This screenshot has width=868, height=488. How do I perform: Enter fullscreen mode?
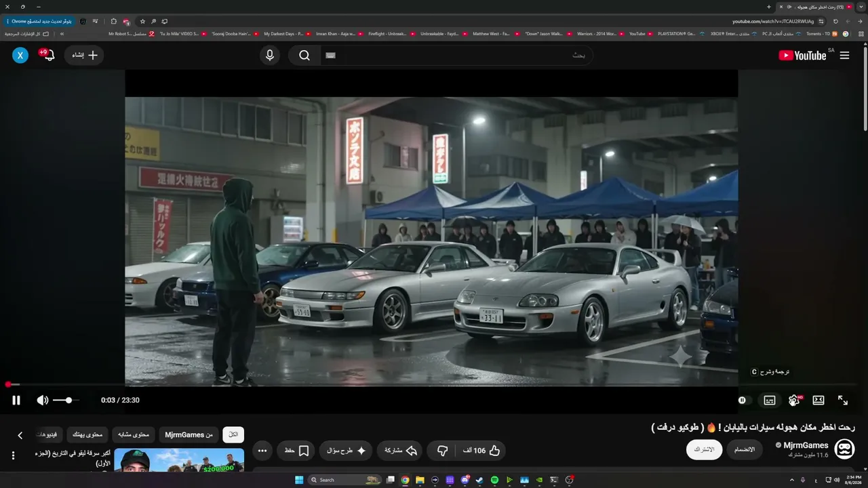click(843, 401)
